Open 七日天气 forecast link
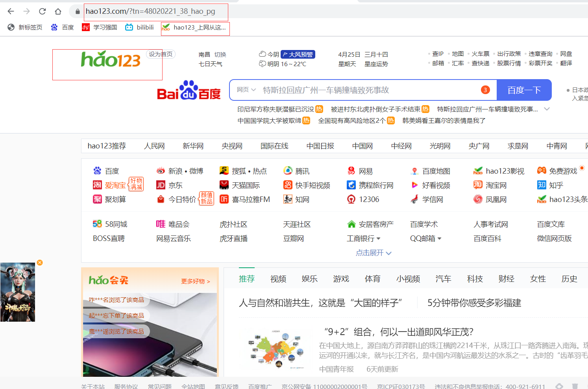 [211, 64]
